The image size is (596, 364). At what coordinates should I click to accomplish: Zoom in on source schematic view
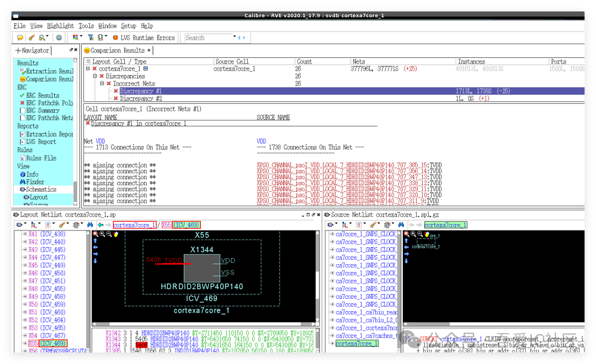point(413,234)
